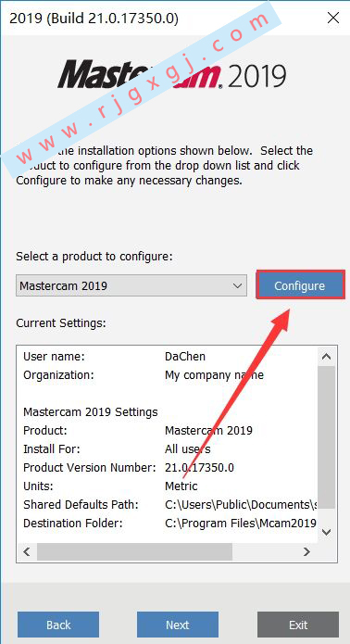The image size is (350, 644).
Task: Click the up arrow of settings scrollbar
Action: [x=327, y=357]
